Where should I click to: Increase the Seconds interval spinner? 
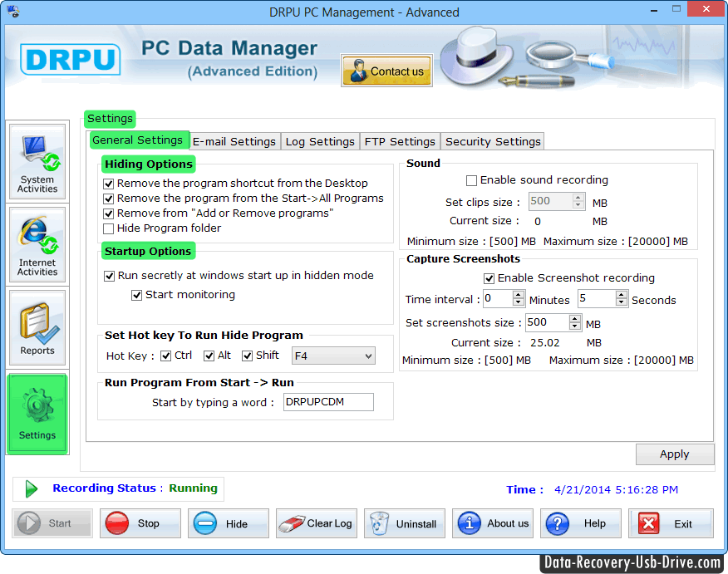click(622, 295)
